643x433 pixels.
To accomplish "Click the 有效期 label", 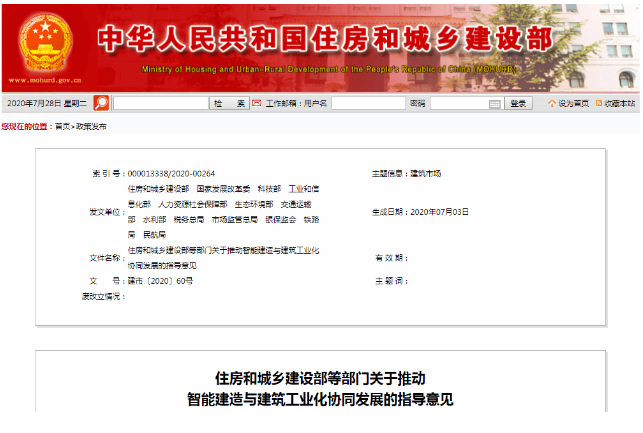I will click(x=392, y=258).
